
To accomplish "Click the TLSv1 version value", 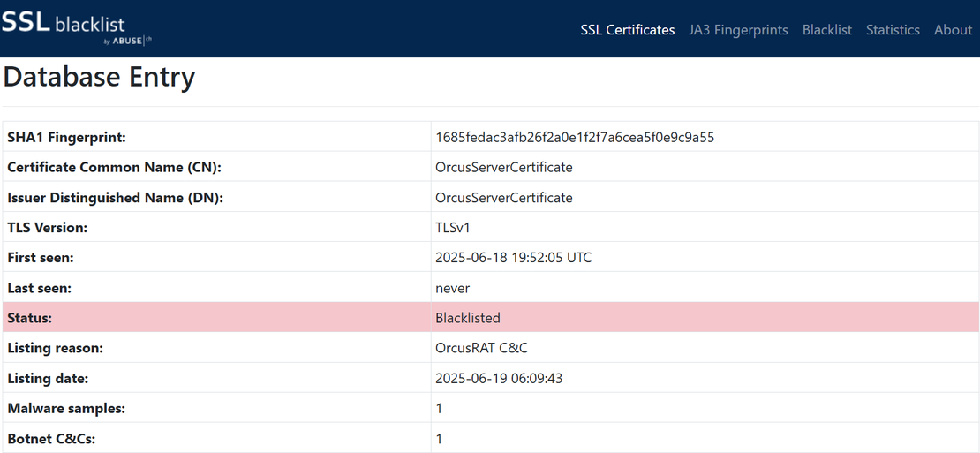I will [453, 228].
